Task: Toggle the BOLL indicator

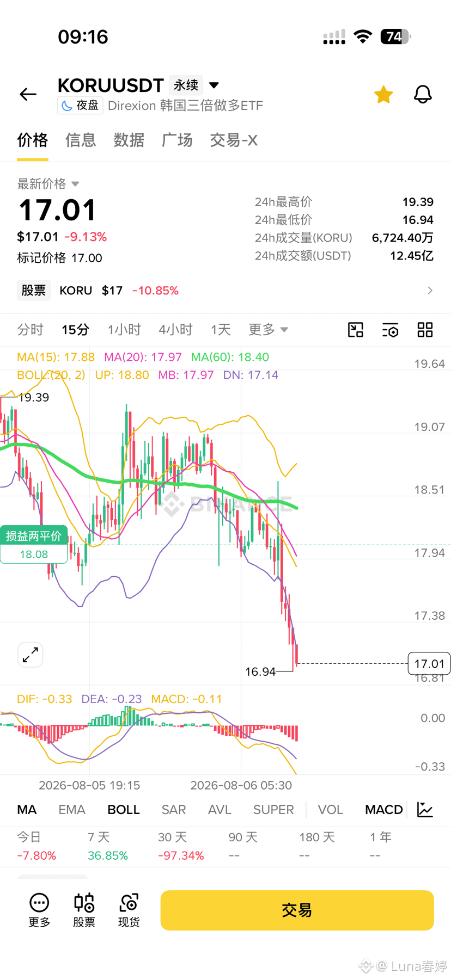Action: click(124, 810)
